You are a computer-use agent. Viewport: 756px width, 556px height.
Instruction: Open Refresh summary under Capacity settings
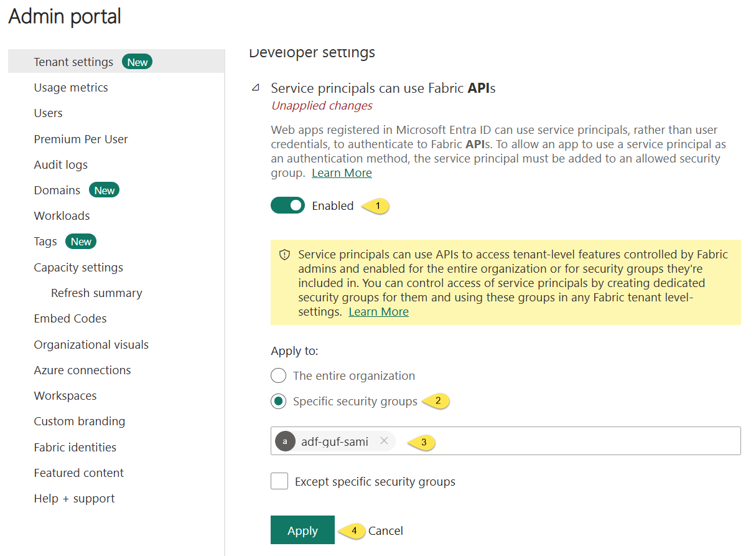coord(96,293)
